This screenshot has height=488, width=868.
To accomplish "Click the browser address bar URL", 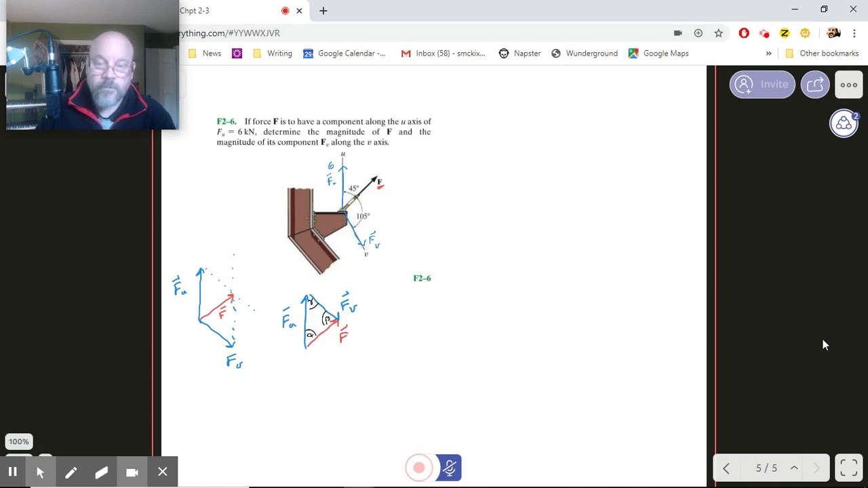I will (229, 33).
